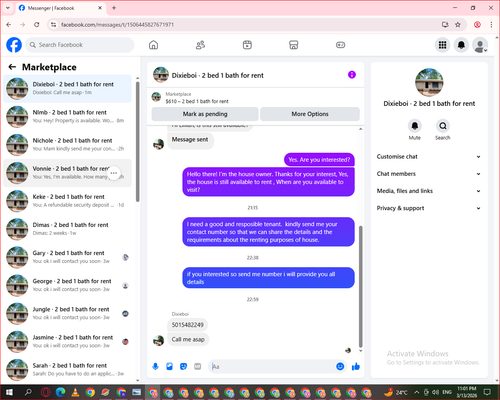Open Facebook notifications bell
This screenshot has width=500, height=400.
pos(461,45)
